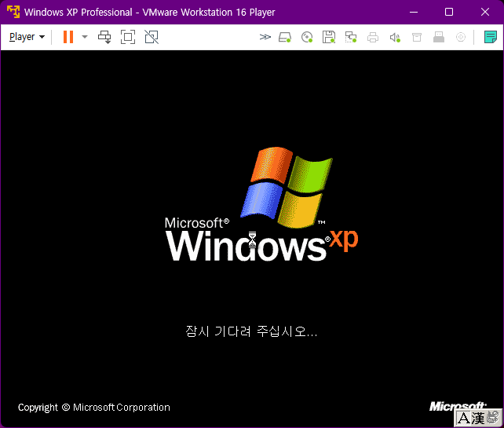Click the printer device icon
This screenshot has width=504, height=428.
coord(373,37)
